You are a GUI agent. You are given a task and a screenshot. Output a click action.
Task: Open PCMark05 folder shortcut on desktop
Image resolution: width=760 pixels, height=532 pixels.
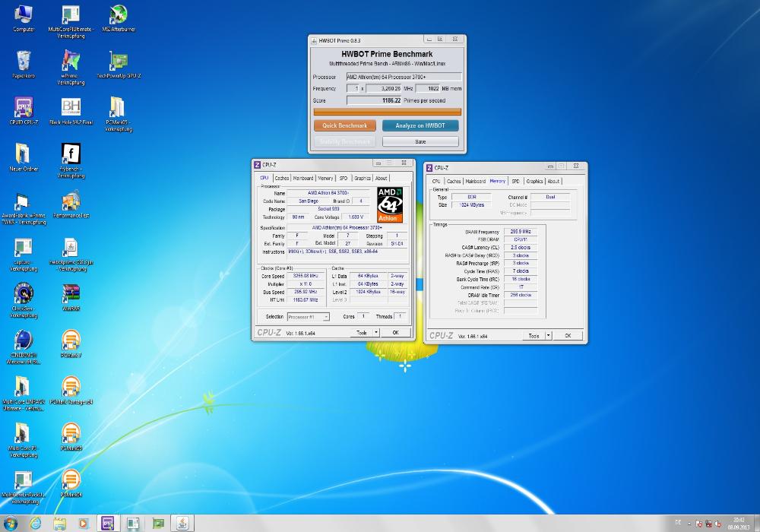point(119,114)
